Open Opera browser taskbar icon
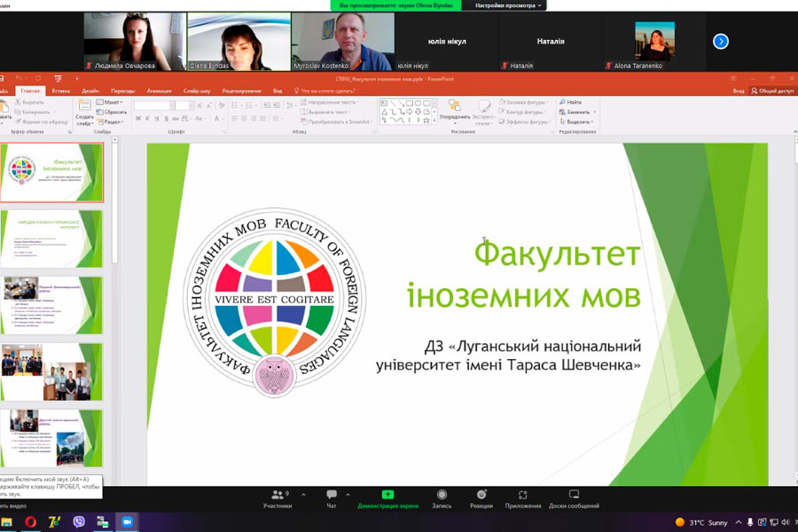 tap(30, 522)
